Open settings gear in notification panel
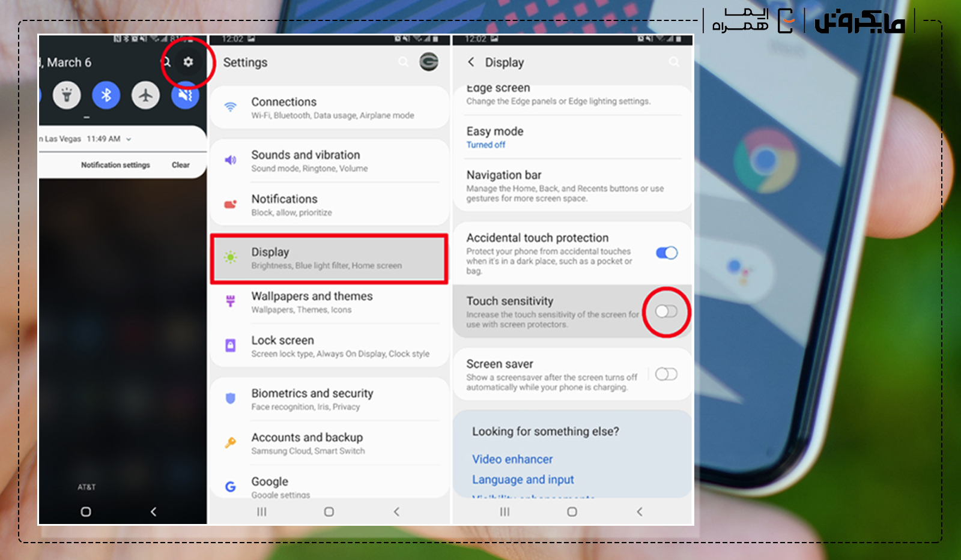The image size is (961, 560). 188,62
